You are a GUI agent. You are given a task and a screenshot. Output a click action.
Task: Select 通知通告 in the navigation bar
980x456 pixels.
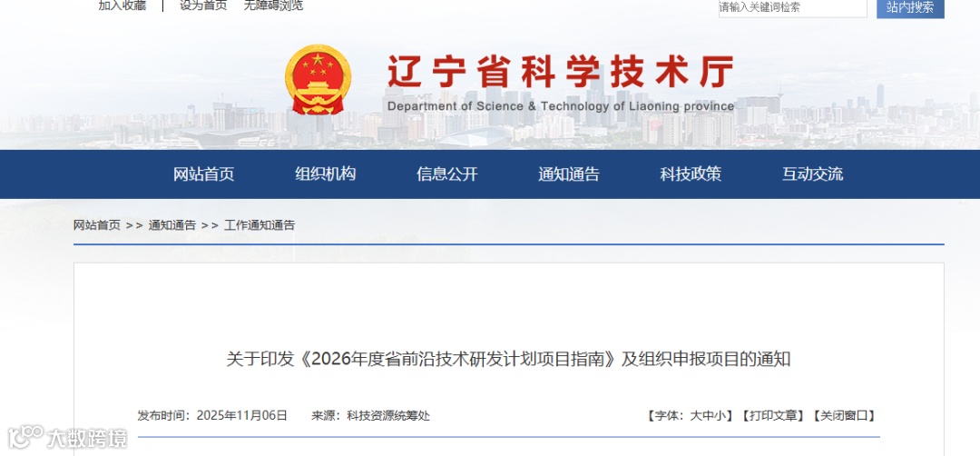pos(569,173)
